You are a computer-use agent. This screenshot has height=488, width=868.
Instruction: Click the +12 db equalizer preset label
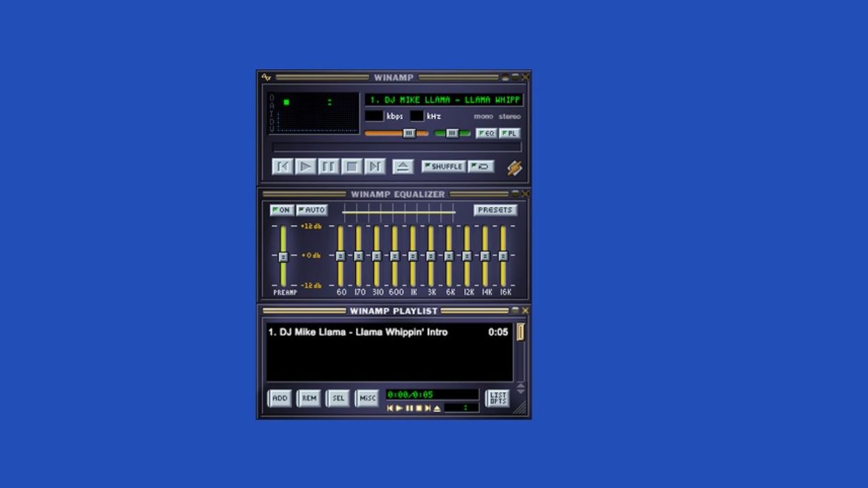click(x=310, y=226)
